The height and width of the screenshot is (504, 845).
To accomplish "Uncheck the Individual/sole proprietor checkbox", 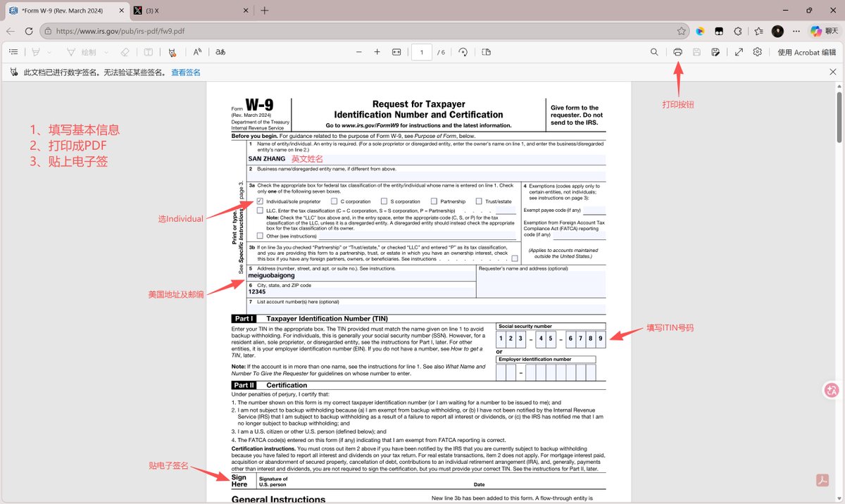I will [x=261, y=201].
